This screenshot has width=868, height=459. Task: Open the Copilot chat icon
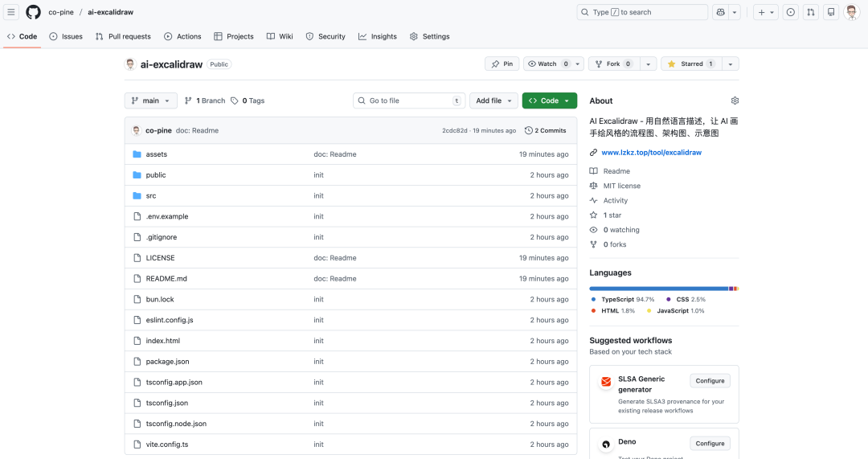pos(720,12)
